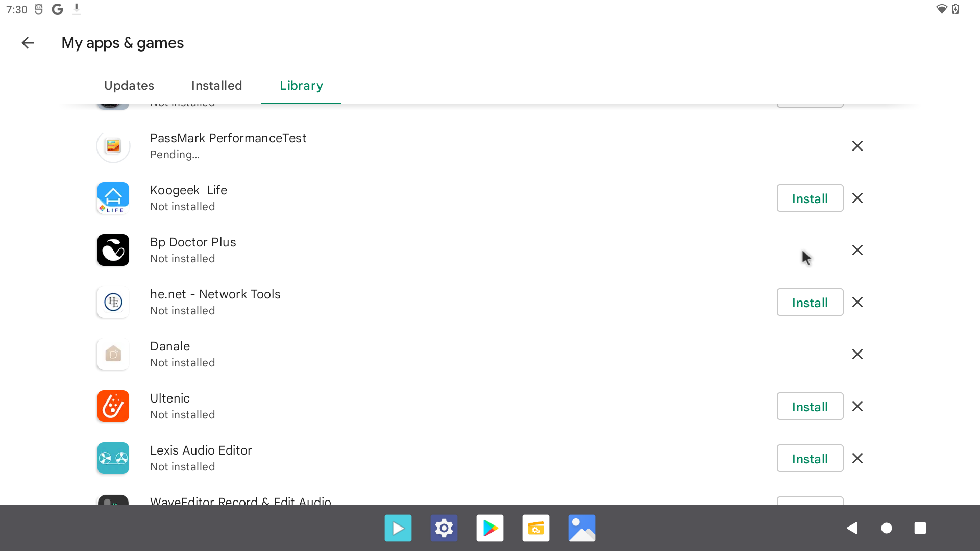
Task: Open Lexis Audio Editor title text
Action: click(x=201, y=450)
